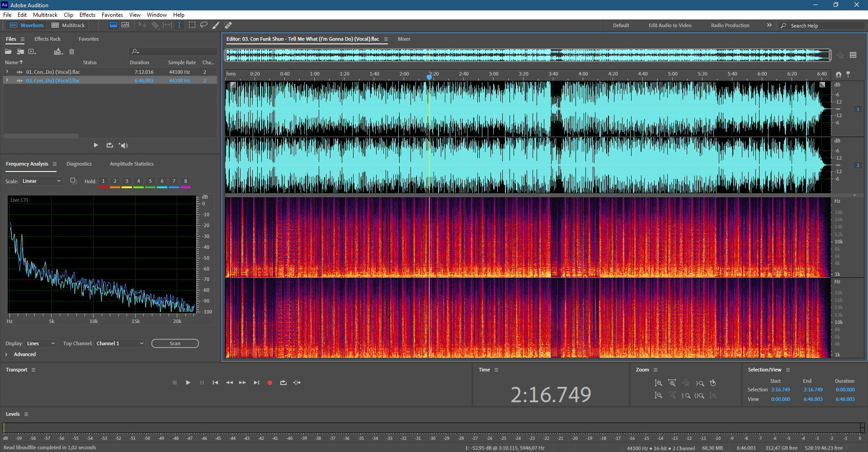This screenshot has width=868, height=452.
Task: Toggle channel 1 enable button
Action: (x=858, y=109)
